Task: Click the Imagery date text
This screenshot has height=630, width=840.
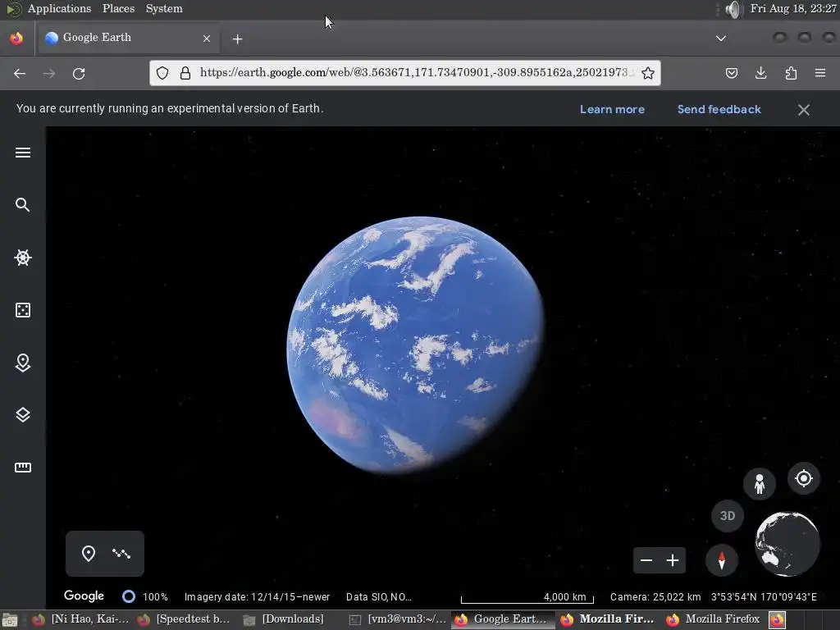Action: point(257,597)
